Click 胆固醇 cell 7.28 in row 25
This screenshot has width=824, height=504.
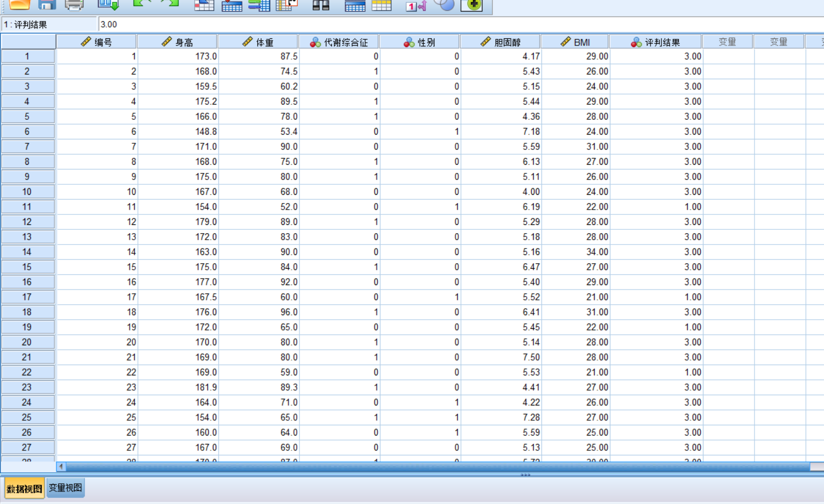click(501, 418)
